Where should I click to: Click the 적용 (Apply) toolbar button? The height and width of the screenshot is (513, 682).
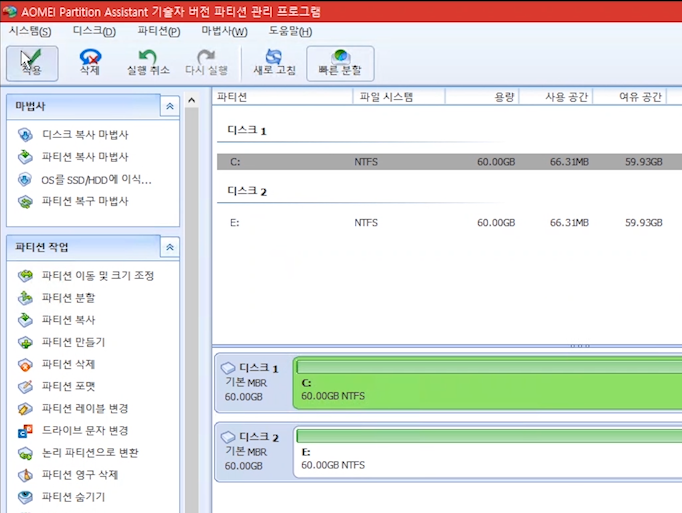coord(32,64)
